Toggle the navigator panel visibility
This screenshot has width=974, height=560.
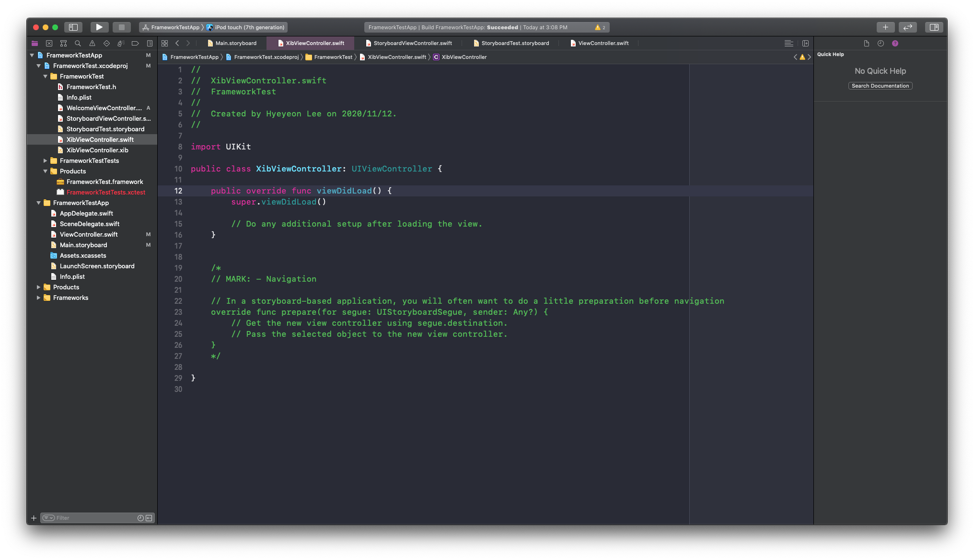[x=73, y=27]
